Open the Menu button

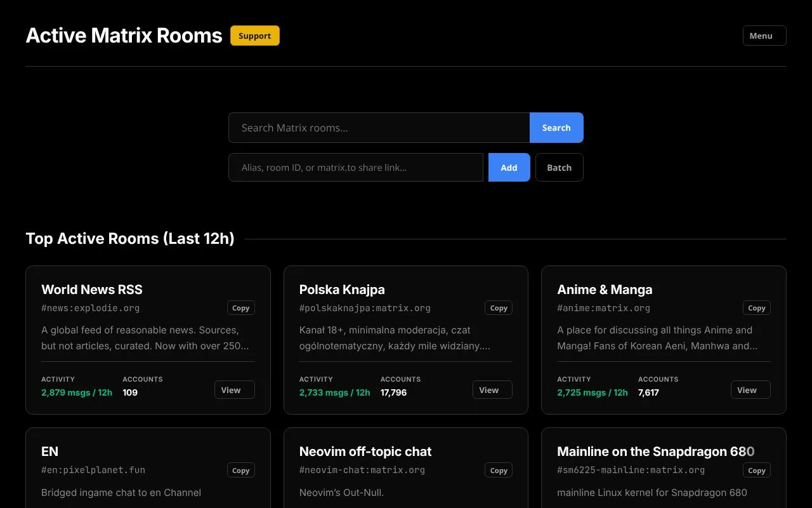(764, 36)
